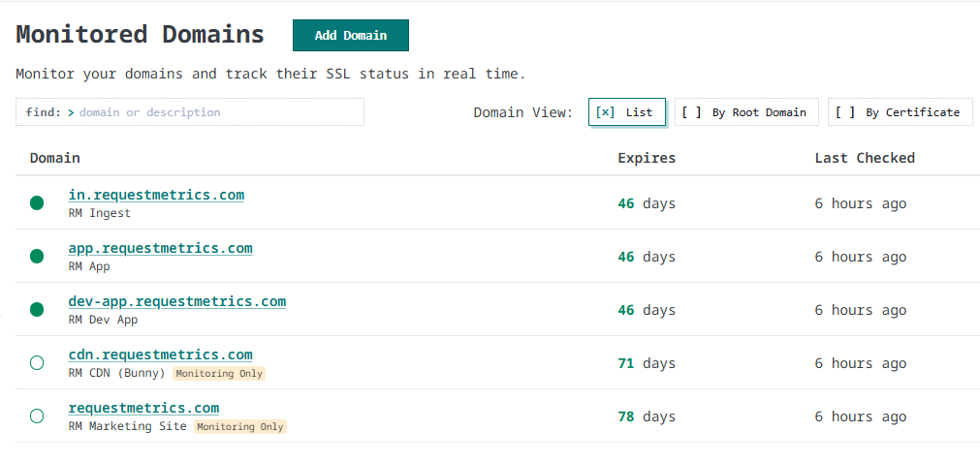Click 46 days expiry for in.requestmetrics.com
980x462 pixels.
click(647, 203)
